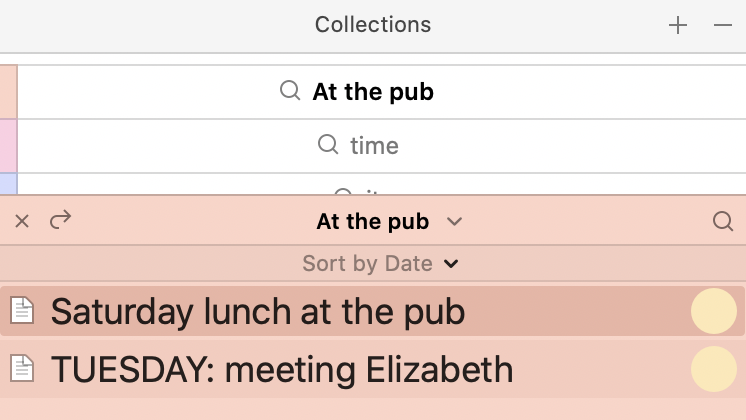Select the time collection row
The width and height of the screenshot is (746, 420).
pos(382,146)
